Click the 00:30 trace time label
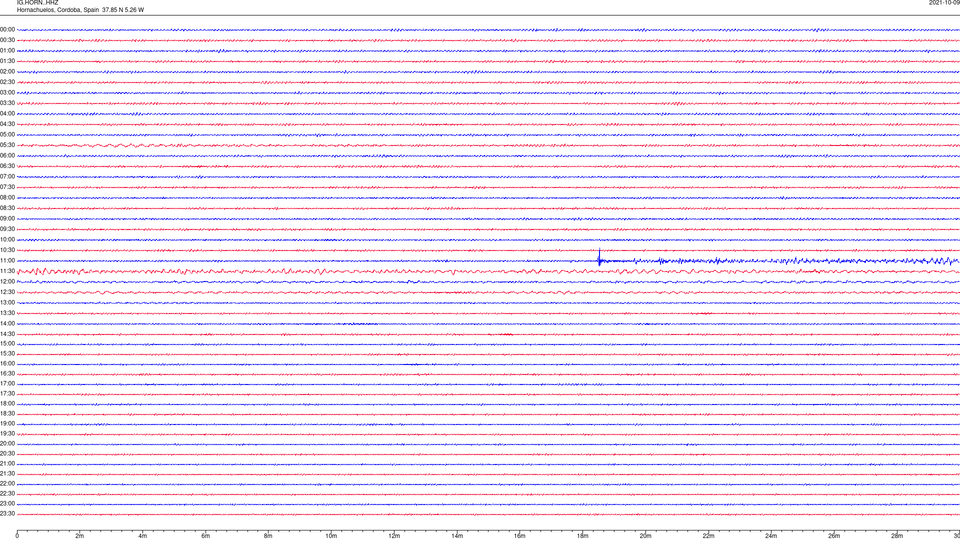 point(7,40)
